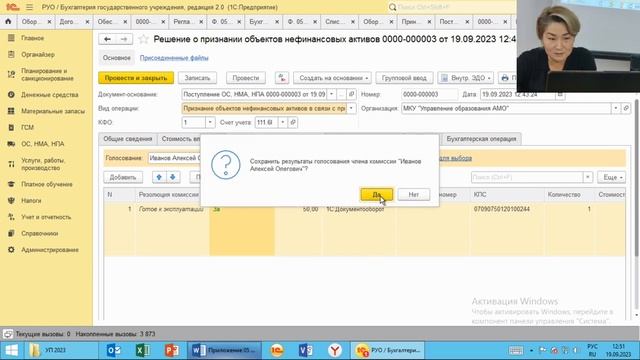Viewport: 640px width, 360px height.
Task: Open Органайзер section in sidebar
Action: pos(38,54)
